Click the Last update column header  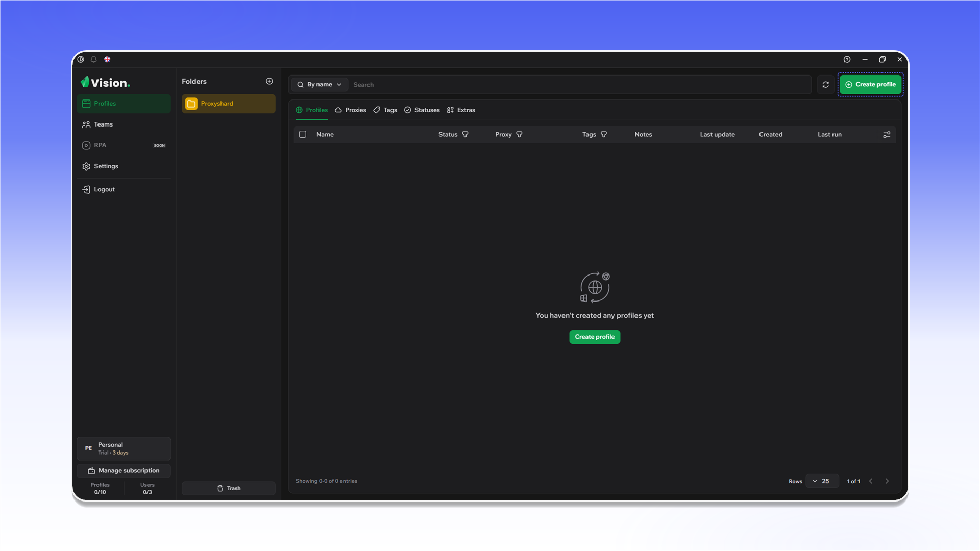(717, 135)
